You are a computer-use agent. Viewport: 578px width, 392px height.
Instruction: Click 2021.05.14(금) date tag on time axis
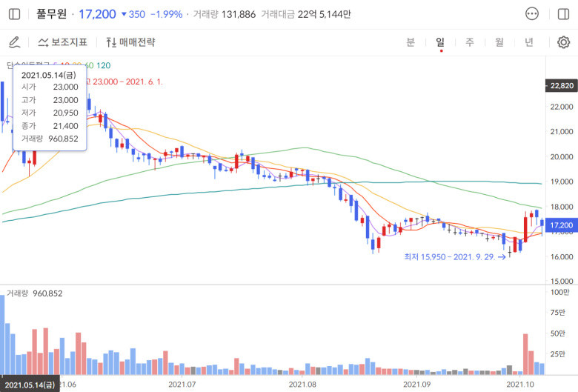(x=30, y=385)
